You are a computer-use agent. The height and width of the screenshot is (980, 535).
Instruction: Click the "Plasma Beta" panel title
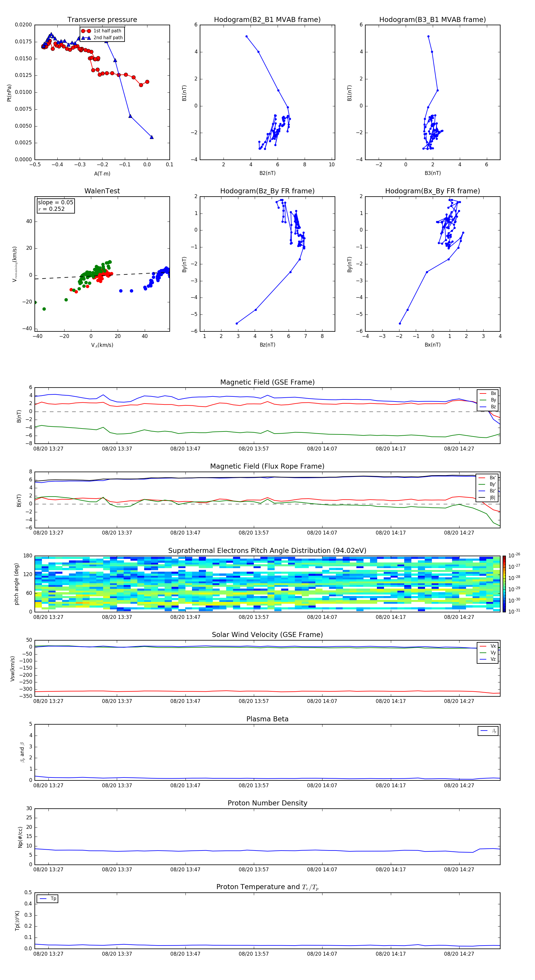click(267, 719)
